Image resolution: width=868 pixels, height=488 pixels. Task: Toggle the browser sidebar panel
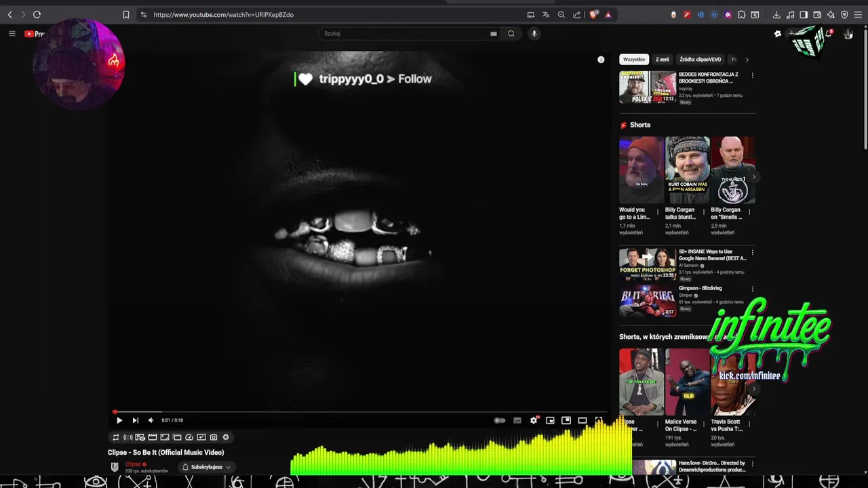point(804,14)
